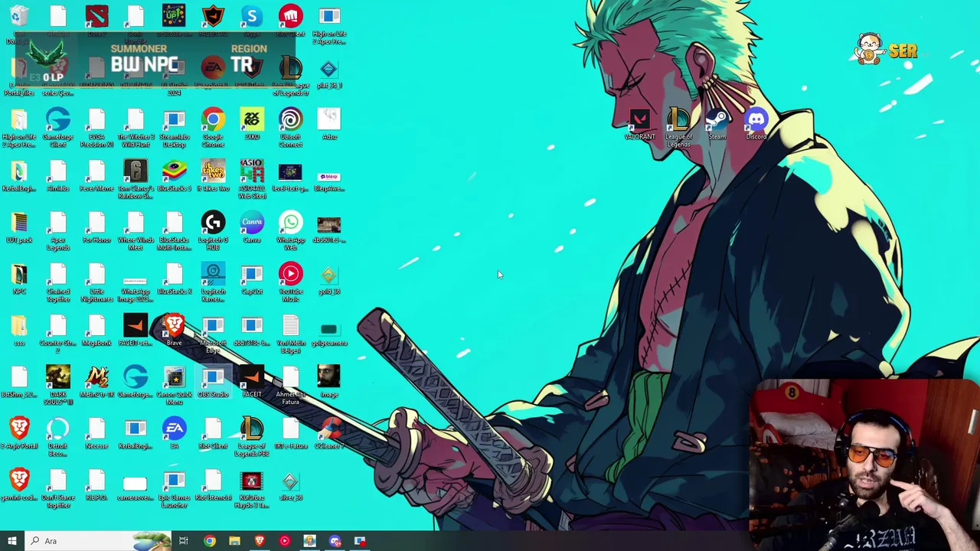Image resolution: width=980 pixels, height=551 pixels.
Task: Open Task View in the taskbar
Action: coord(184,541)
